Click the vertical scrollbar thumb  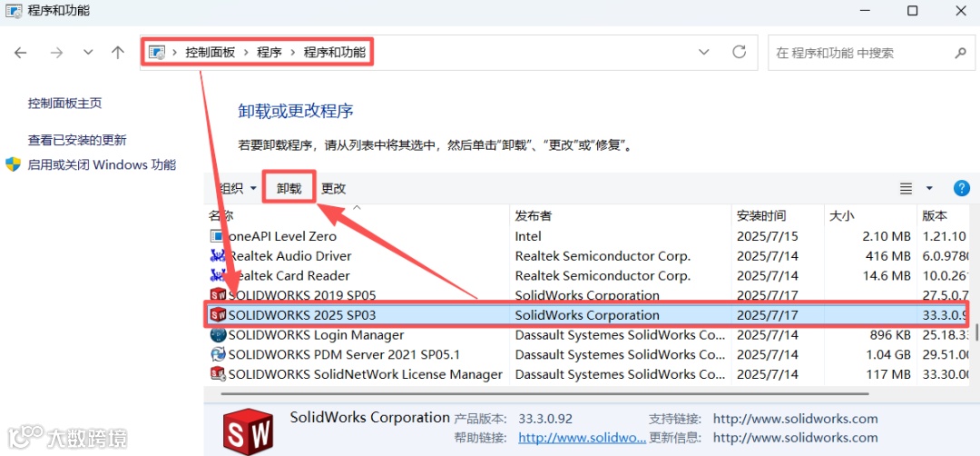tap(976, 331)
